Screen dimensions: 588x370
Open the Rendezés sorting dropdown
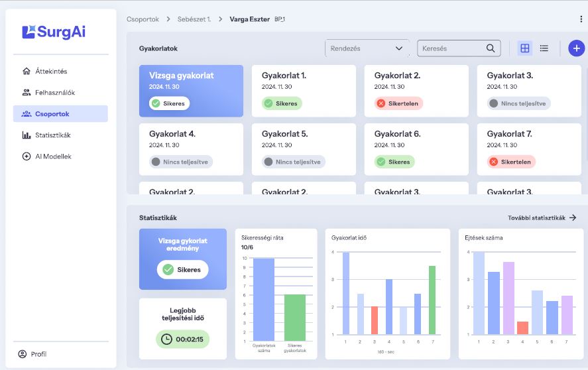367,48
